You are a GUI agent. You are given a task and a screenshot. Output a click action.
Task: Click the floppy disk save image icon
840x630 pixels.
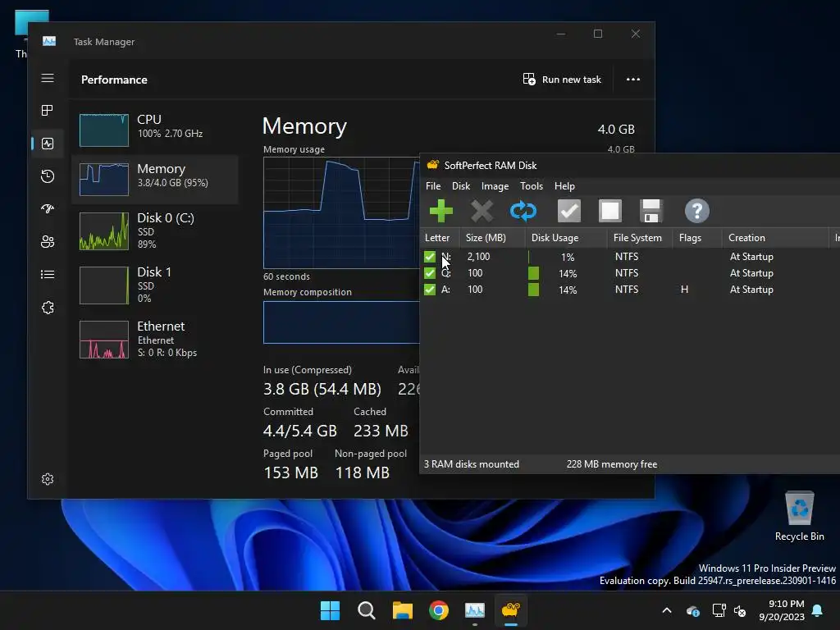click(x=651, y=211)
